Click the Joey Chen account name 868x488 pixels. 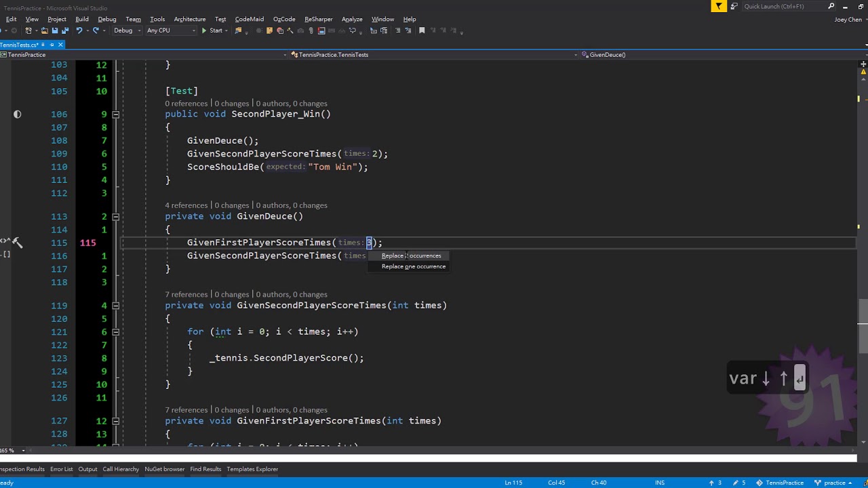pyautogui.click(x=848, y=20)
